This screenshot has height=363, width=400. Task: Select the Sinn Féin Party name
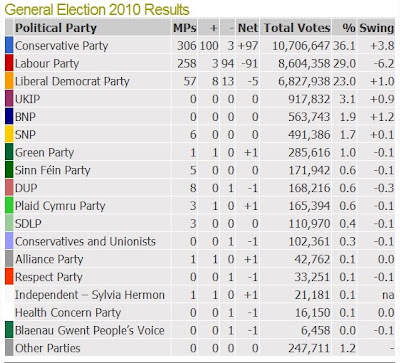click(x=53, y=170)
